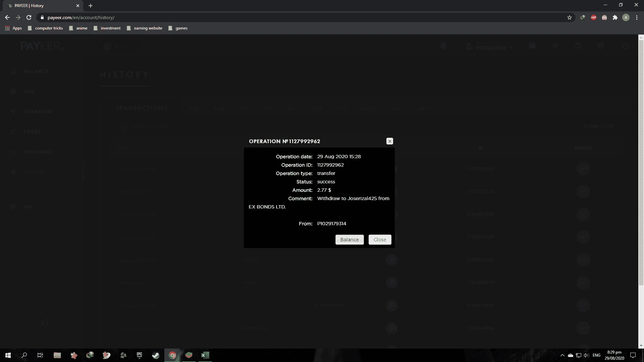
Task: Open the anime bookmark folder
Action: click(78, 28)
